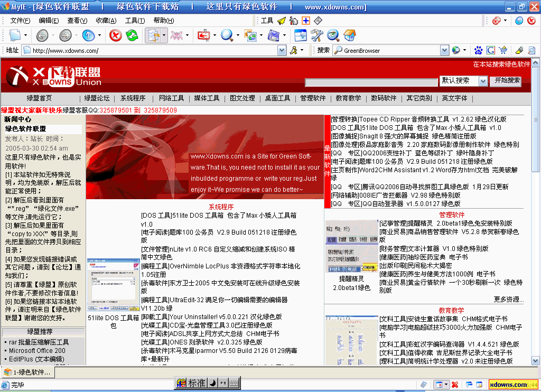541x392 pixels.
Task: Open the 教育教学 navigation link
Action: (x=348, y=98)
